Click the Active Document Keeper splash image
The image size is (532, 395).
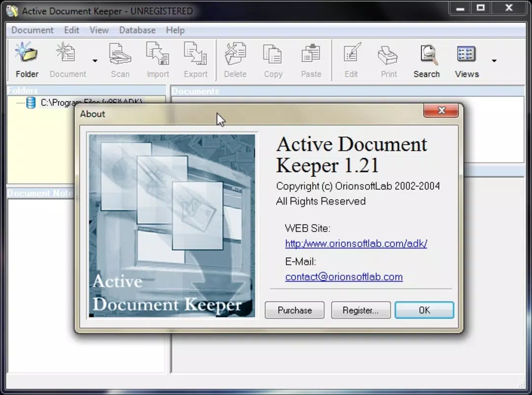pyautogui.click(x=172, y=226)
